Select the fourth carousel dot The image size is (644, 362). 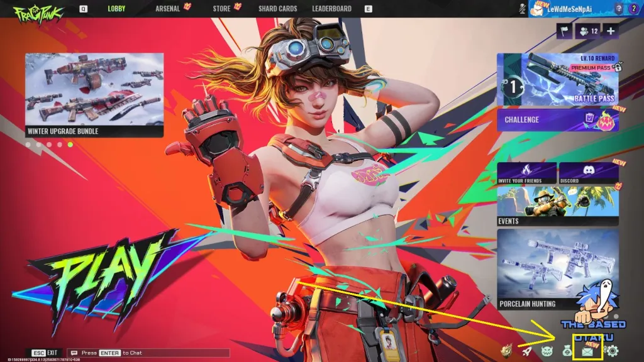point(60,145)
